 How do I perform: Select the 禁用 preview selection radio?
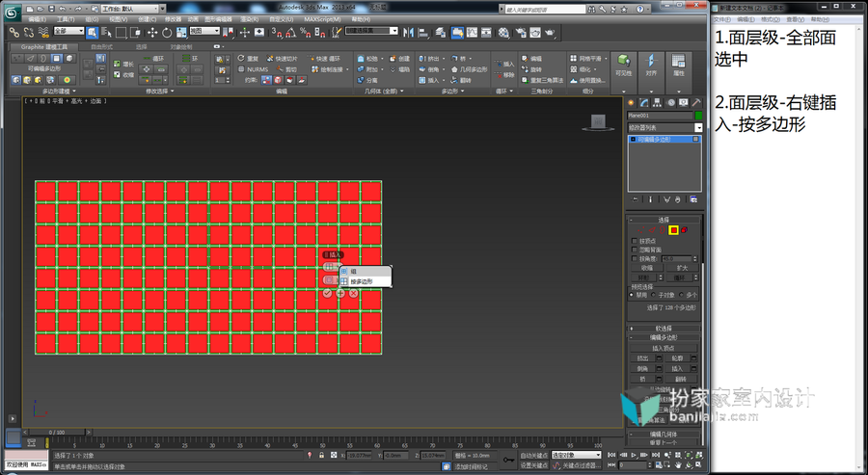632,295
